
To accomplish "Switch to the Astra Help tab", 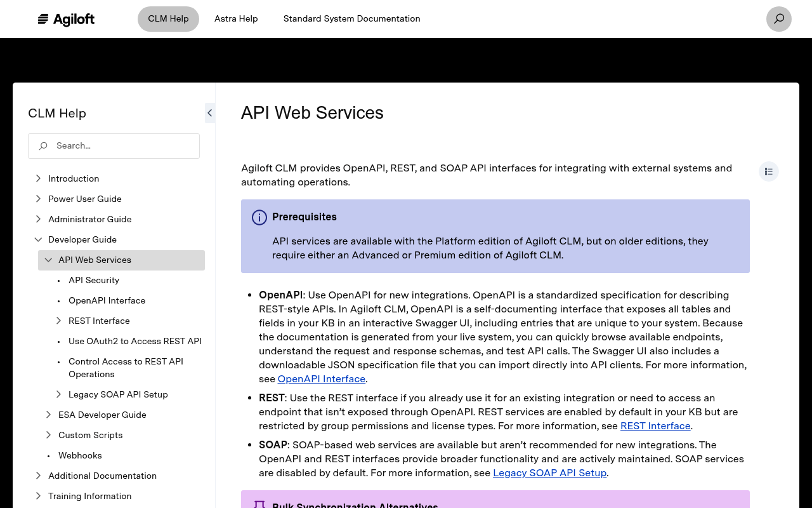I will [x=236, y=19].
